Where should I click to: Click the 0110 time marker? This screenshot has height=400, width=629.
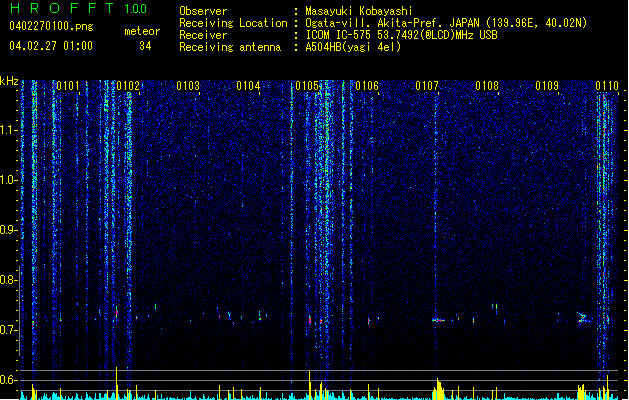pos(607,86)
